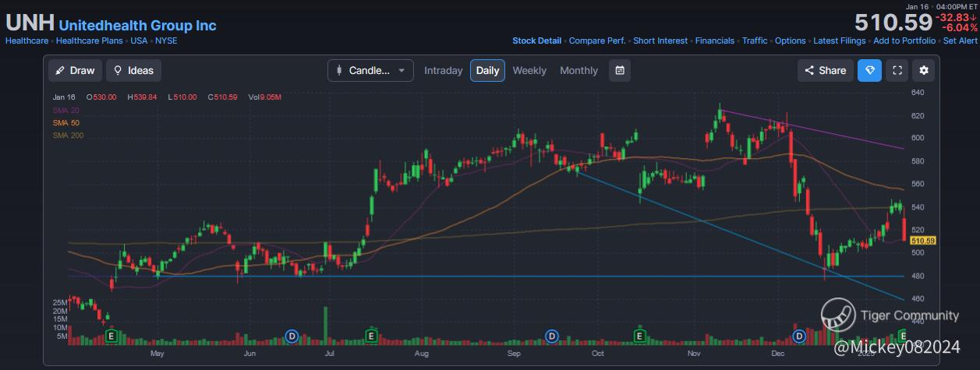Image resolution: width=980 pixels, height=370 pixels.
Task: Click Set Alert
Action: pyautogui.click(x=960, y=41)
